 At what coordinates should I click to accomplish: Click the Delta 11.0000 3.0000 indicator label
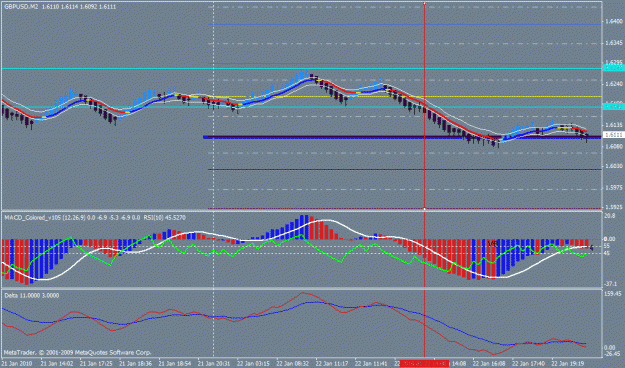pyautogui.click(x=31, y=295)
